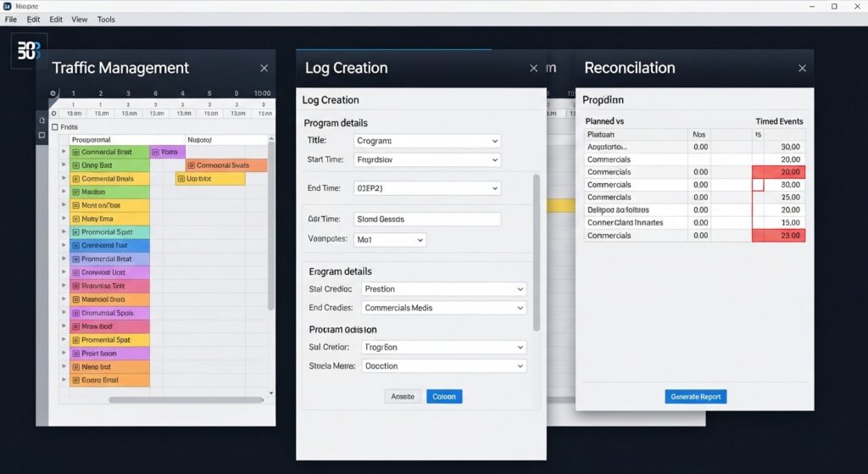Viewport: 868px width, 474px height.
Task: Click the settings icon beside the timeline ruler numbers
Action: (53, 93)
